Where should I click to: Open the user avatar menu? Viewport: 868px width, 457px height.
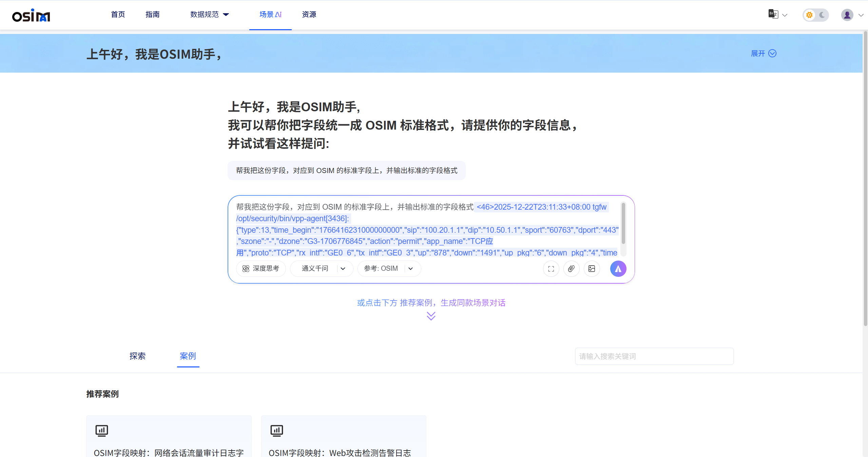847,15
